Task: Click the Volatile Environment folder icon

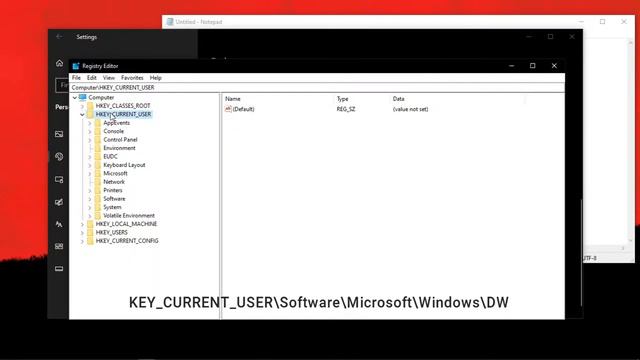Action: click(98, 216)
